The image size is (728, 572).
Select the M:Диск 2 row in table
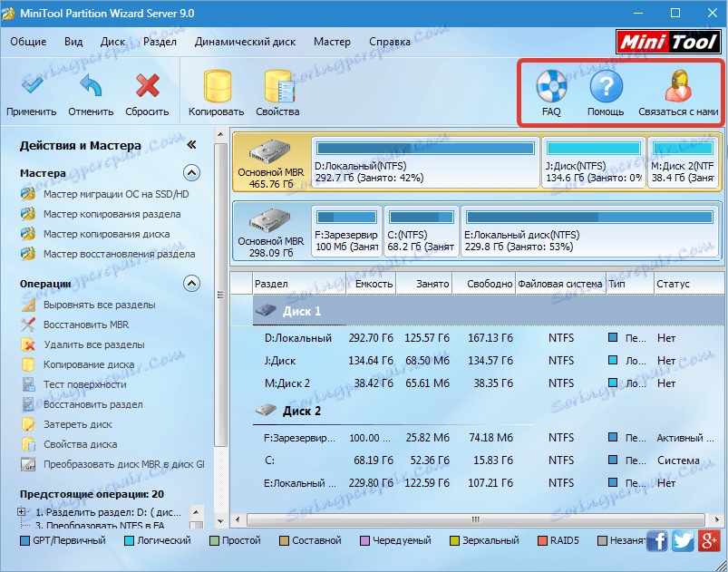point(478,383)
